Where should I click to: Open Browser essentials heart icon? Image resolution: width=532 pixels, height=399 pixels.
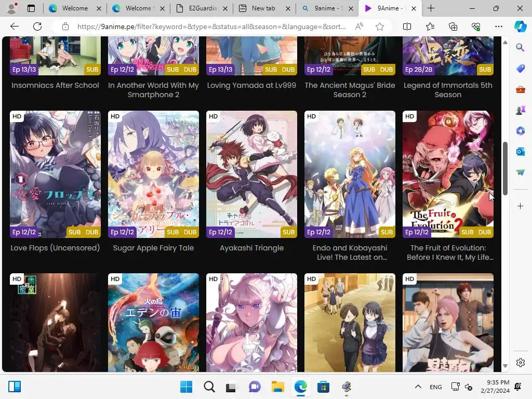[x=476, y=26]
